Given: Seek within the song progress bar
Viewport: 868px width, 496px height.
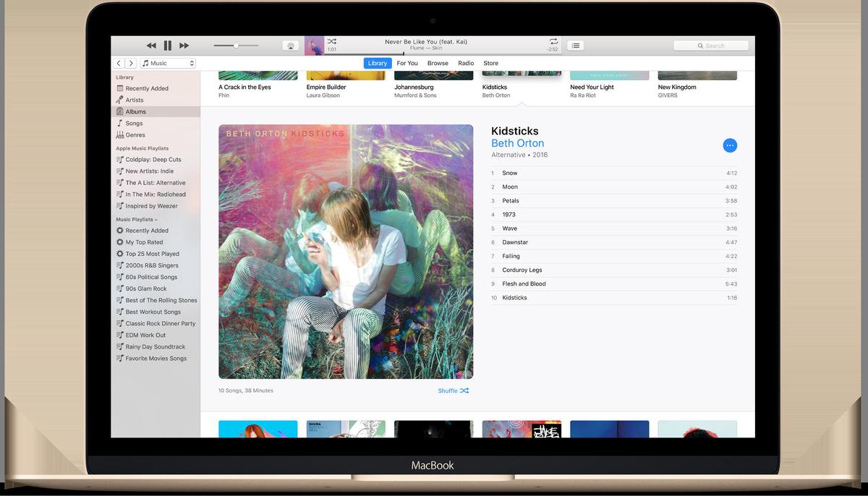Looking at the screenshot, I should point(444,54).
